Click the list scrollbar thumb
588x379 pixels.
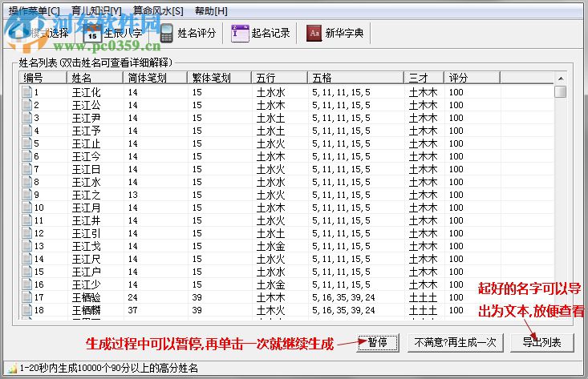point(561,91)
